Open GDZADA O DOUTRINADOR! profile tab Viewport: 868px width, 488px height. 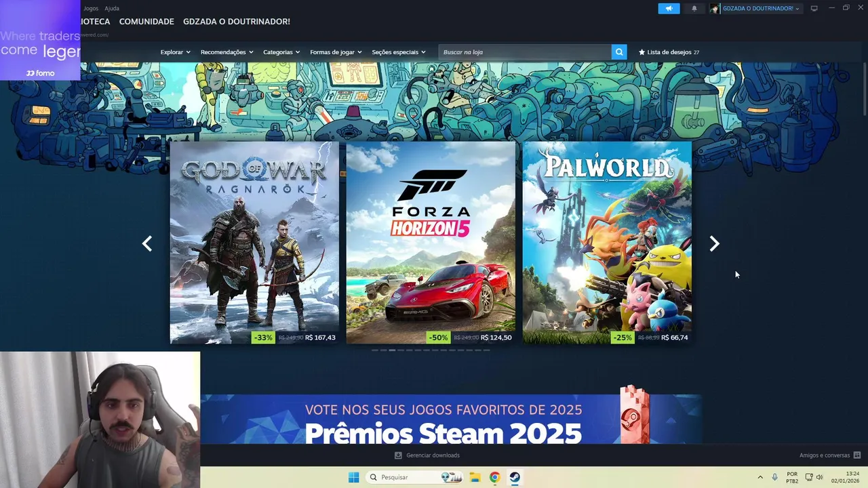click(x=237, y=22)
